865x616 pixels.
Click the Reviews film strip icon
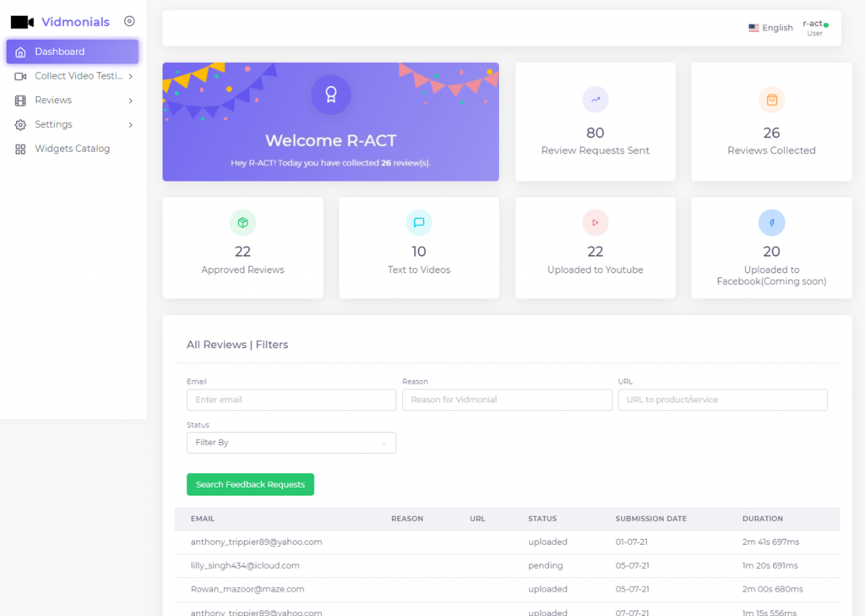pos(20,101)
